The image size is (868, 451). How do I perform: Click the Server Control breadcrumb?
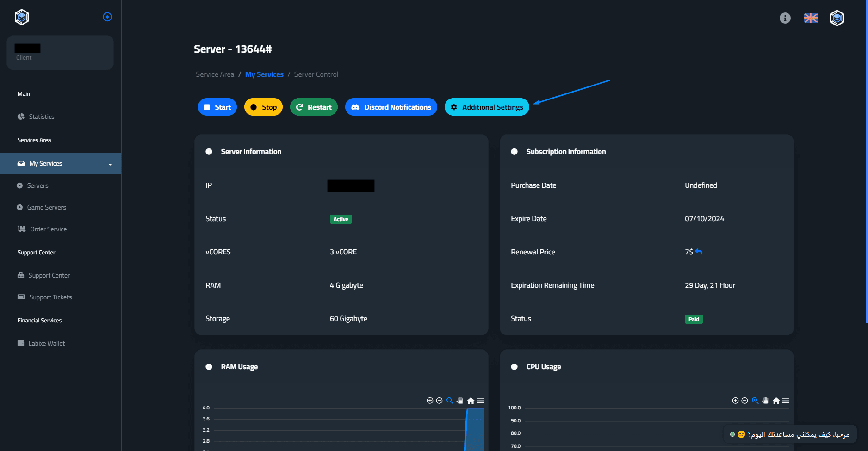316,74
